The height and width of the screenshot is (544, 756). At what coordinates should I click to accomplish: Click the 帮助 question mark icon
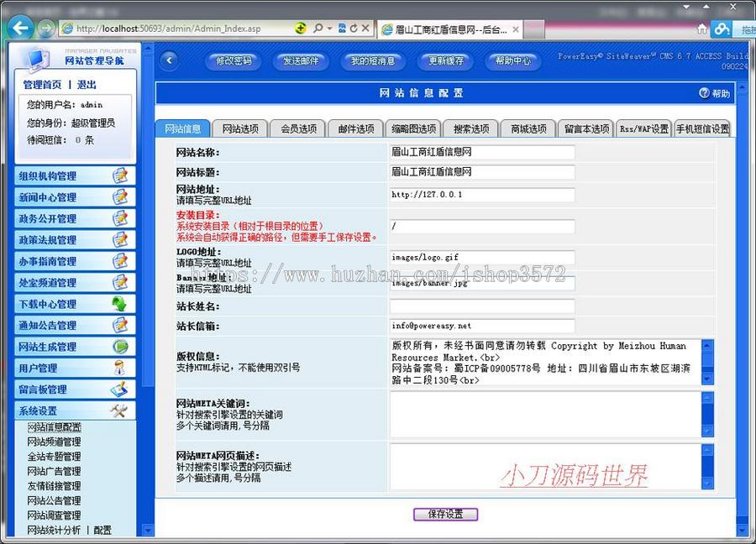coord(704,92)
